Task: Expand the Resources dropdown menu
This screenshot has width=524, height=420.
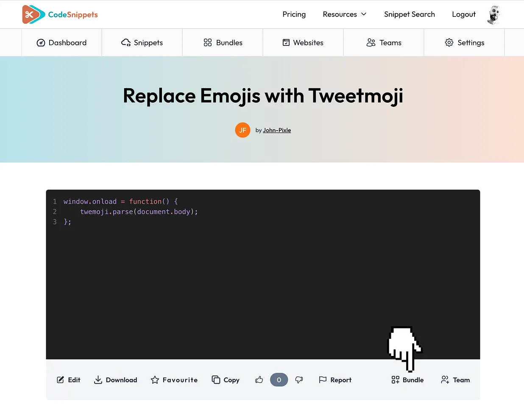Action: point(345,14)
